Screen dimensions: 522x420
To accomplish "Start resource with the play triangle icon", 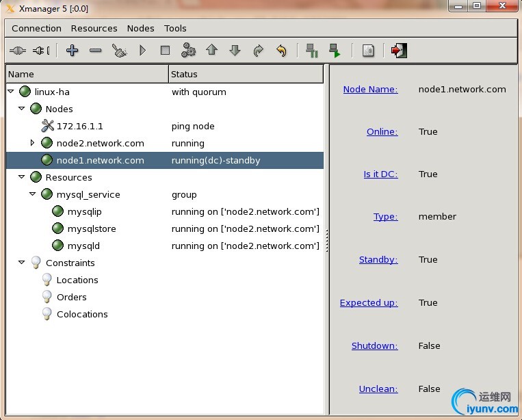I will point(142,51).
